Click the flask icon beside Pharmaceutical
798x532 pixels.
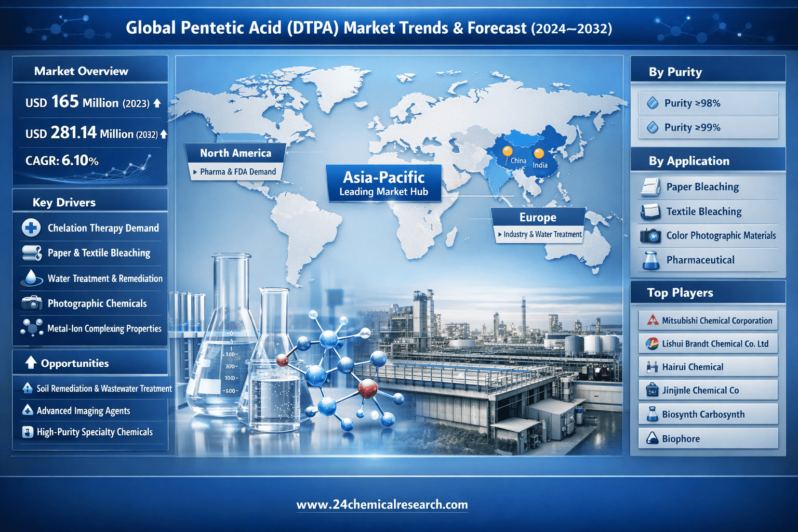pyautogui.click(x=650, y=260)
